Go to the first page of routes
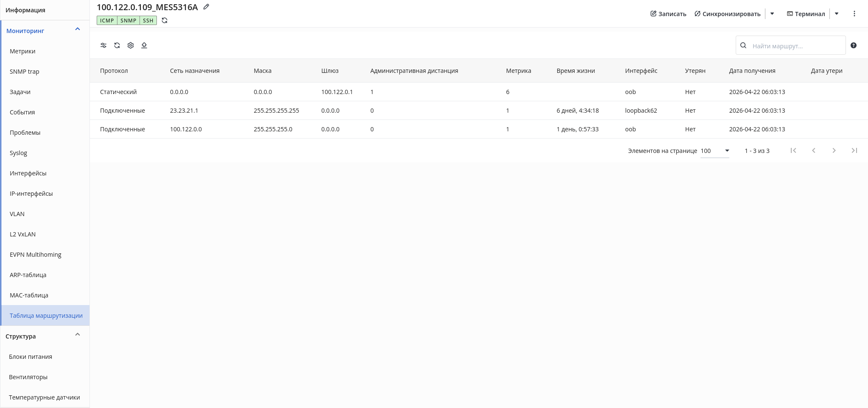This screenshot has height=408, width=868. (793, 150)
